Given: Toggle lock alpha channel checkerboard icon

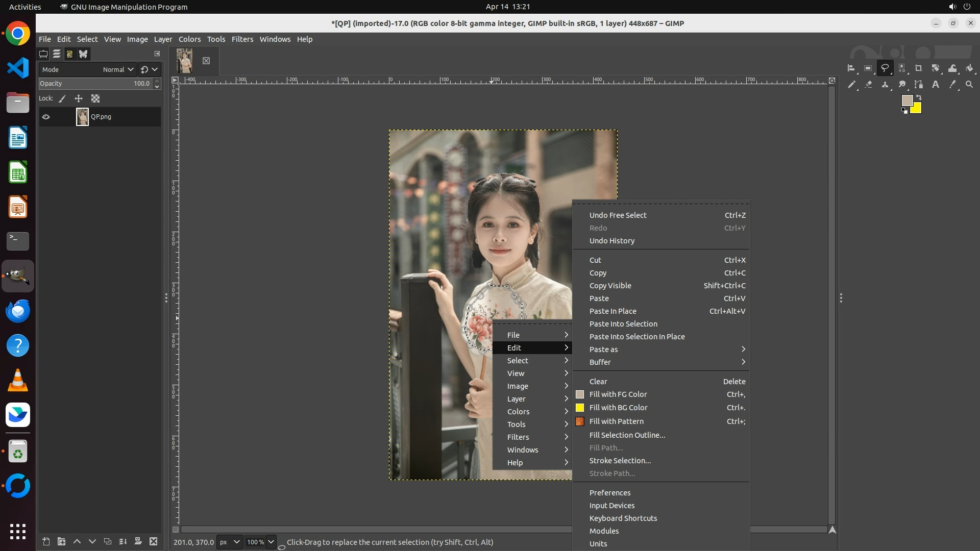Looking at the screenshot, I should tap(95, 98).
